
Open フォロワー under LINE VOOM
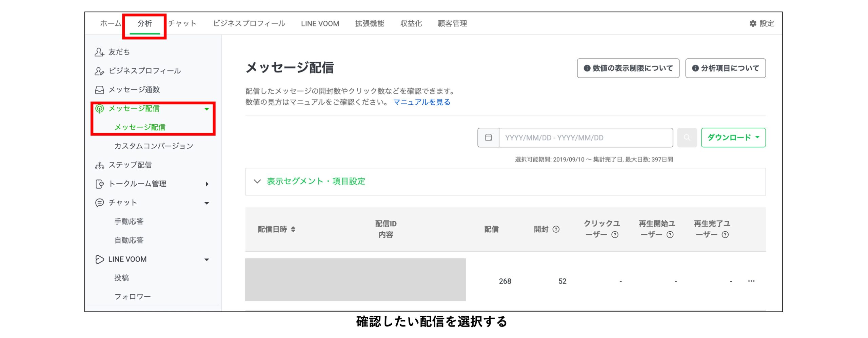click(132, 297)
